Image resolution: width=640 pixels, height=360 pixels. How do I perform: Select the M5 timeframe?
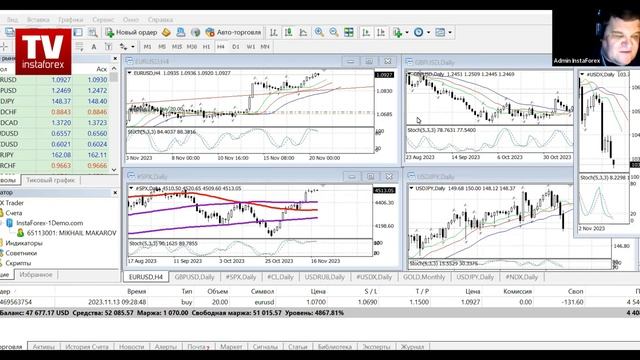[x=162, y=47]
